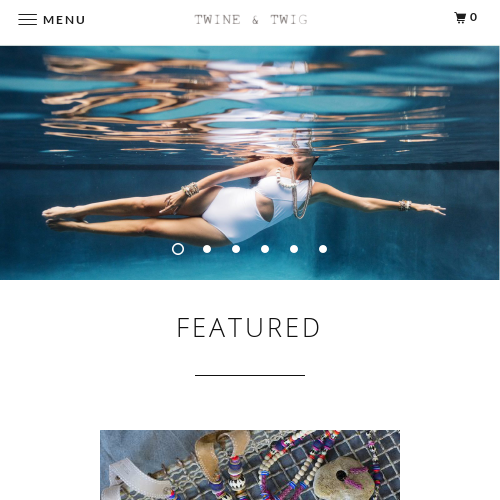Switch to the third carousel slide dot
Viewport: 500px width, 500px height.
coord(236,249)
